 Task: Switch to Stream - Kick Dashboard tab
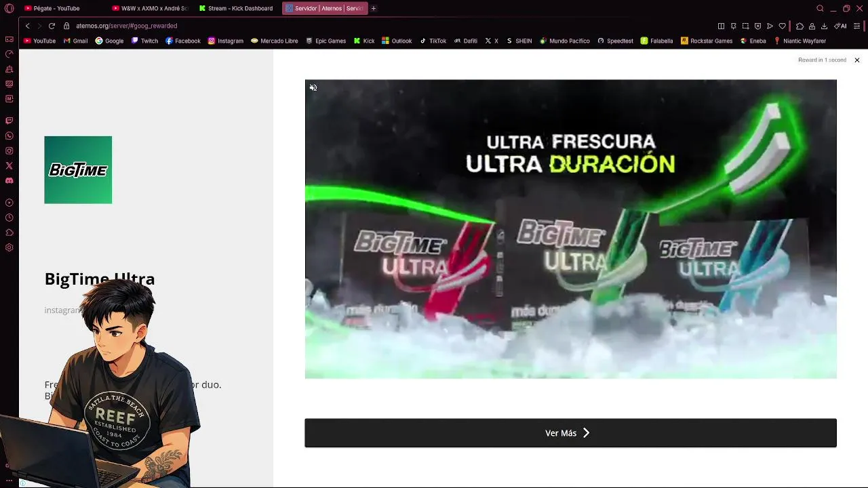pos(237,8)
